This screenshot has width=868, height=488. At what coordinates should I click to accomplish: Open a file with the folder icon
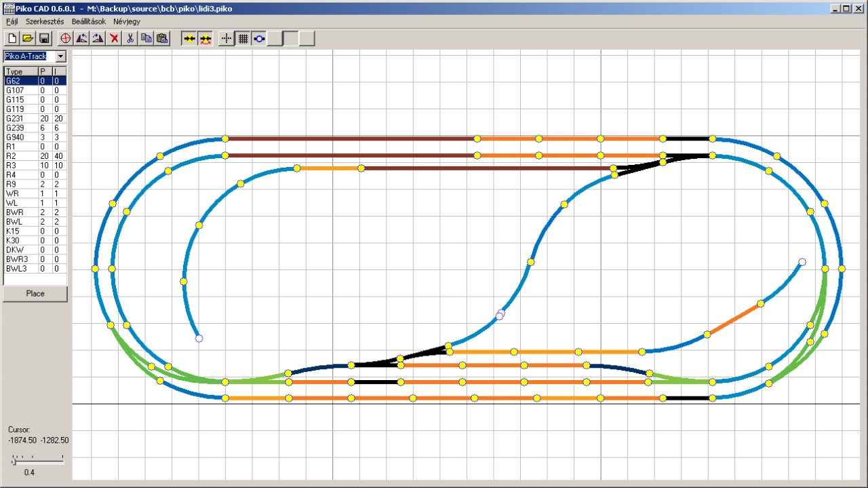pos(28,39)
